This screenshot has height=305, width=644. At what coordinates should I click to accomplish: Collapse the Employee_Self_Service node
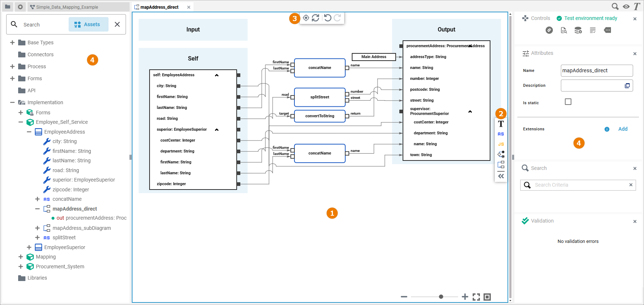21,122
